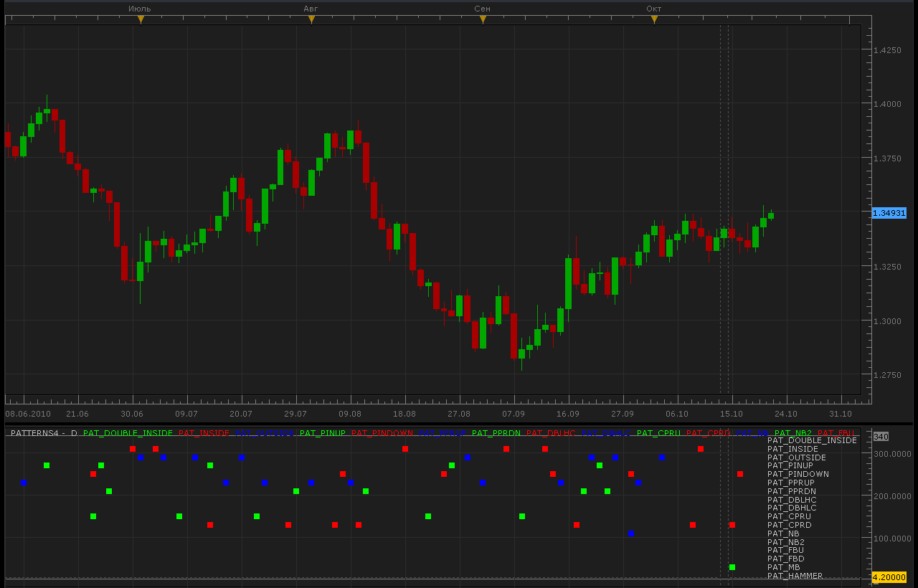Click the yellow 4.20000 indicator value tag
Screen dimensions: 918x588
pyautogui.click(x=889, y=577)
